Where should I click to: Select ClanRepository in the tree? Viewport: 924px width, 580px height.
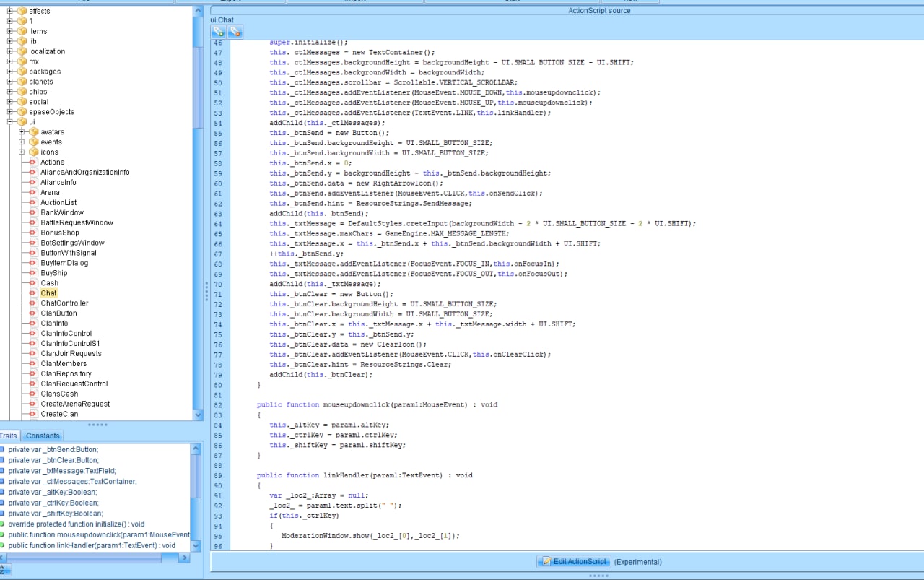66,374
